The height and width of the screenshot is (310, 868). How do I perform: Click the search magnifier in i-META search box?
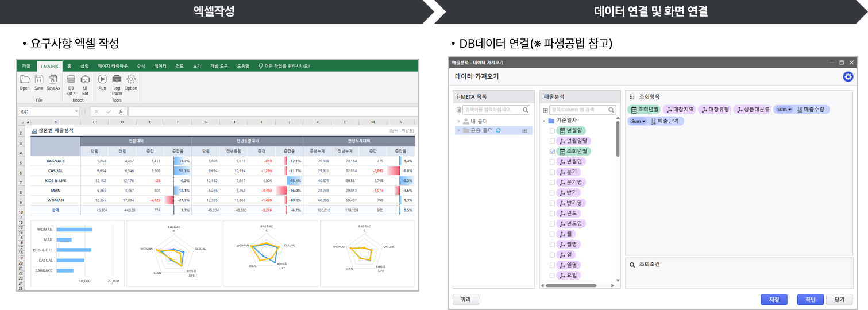click(525, 110)
